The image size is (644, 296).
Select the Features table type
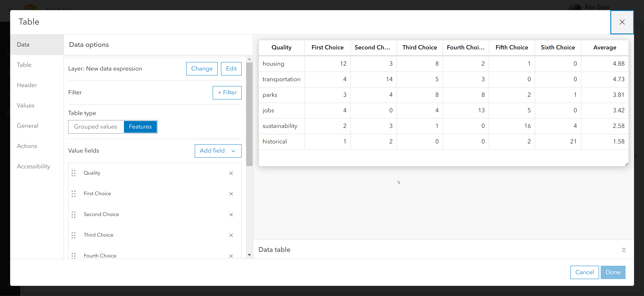pyautogui.click(x=140, y=127)
